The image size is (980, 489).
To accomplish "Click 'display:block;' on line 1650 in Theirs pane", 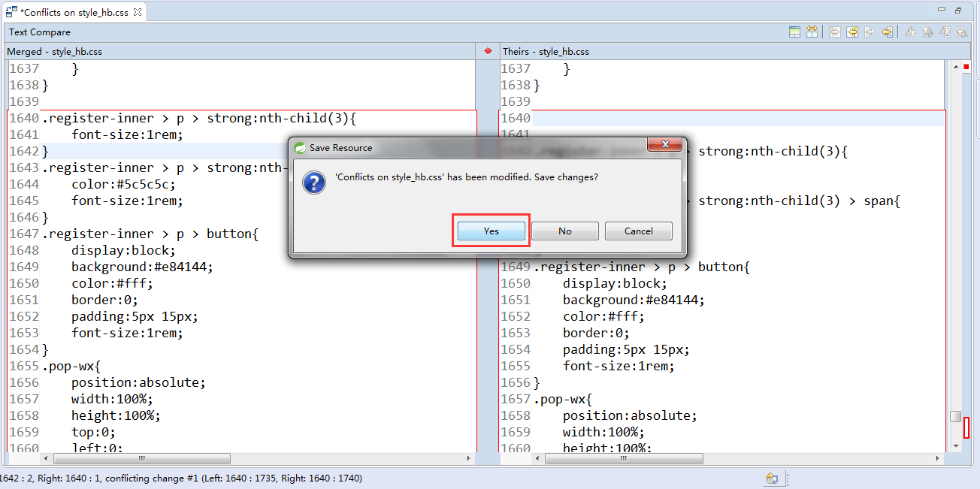I will pos(615,283).
